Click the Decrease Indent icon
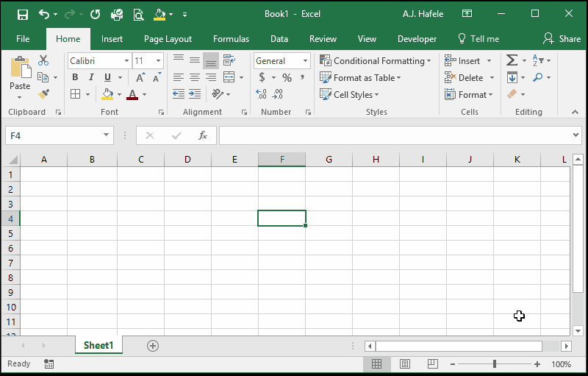 pos(179,93)
